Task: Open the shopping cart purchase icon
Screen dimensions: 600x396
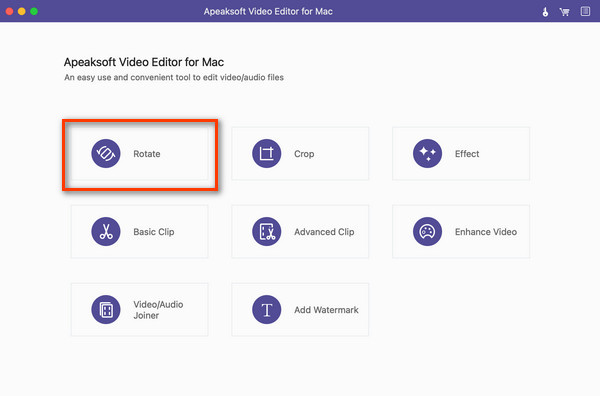Action: point(564,12)
